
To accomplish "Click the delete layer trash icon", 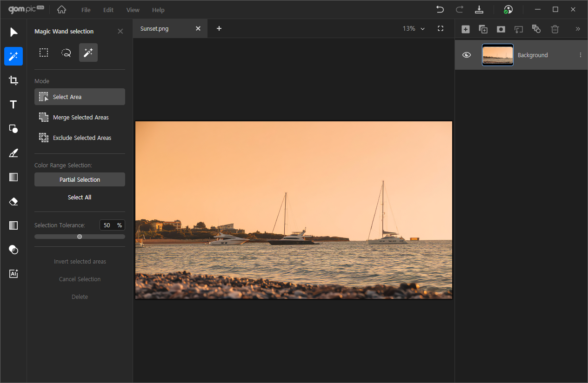I will coord(555,29).
